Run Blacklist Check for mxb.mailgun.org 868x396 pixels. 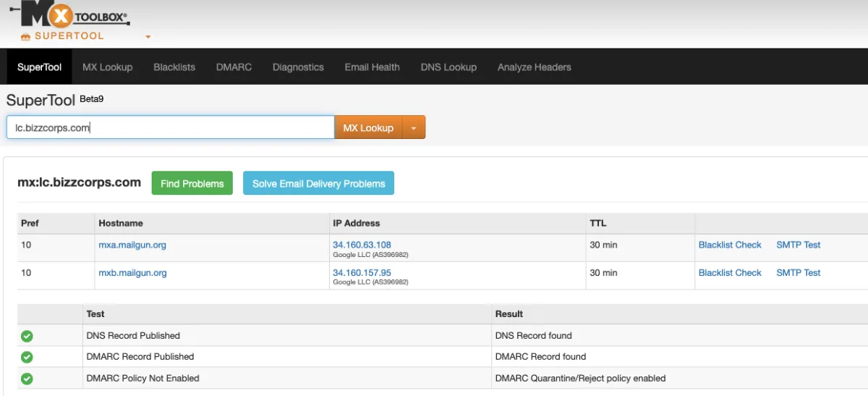point(730,273)
